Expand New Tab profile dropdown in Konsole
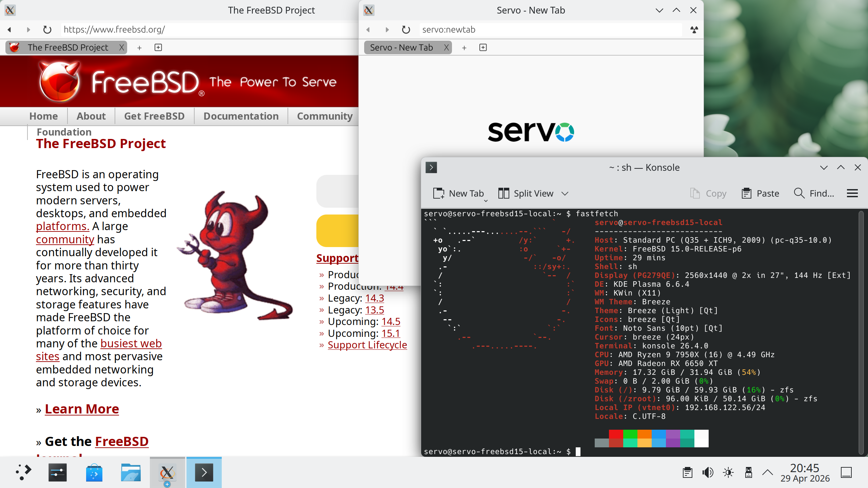Screen dimensions: 868x488 (x=486, y=201)
